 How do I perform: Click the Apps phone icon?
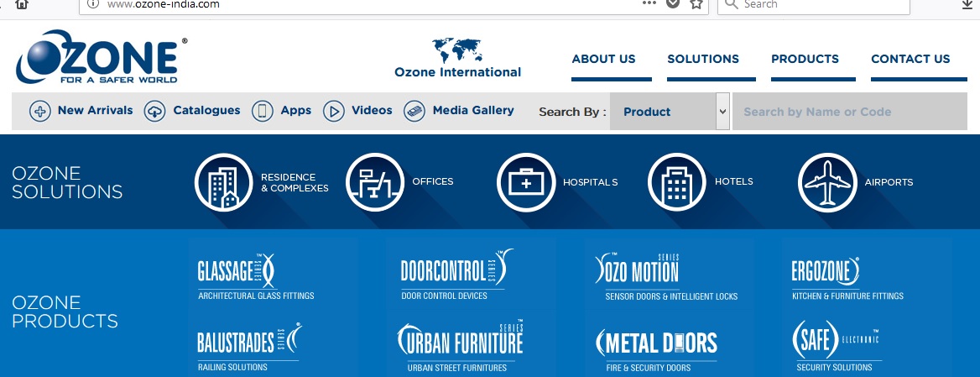pos(263,112)
